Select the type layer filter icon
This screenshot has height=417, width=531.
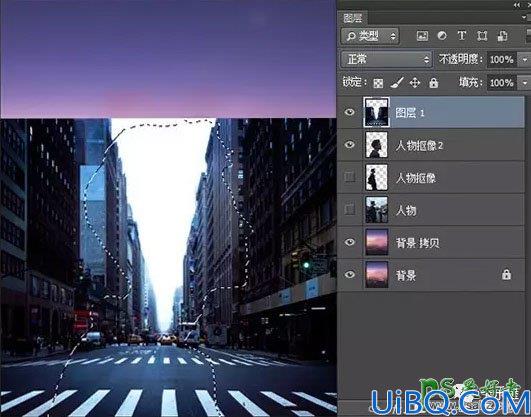coord(462,36)
